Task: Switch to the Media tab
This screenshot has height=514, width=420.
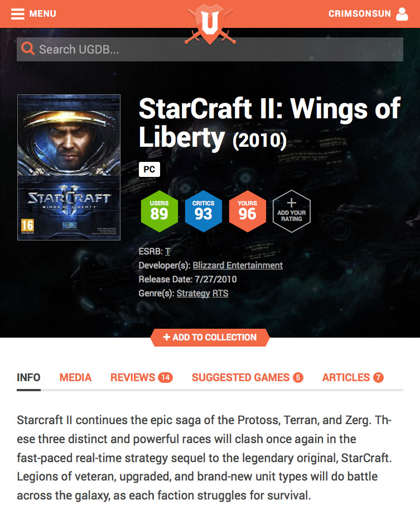Action: coord(75,377)
